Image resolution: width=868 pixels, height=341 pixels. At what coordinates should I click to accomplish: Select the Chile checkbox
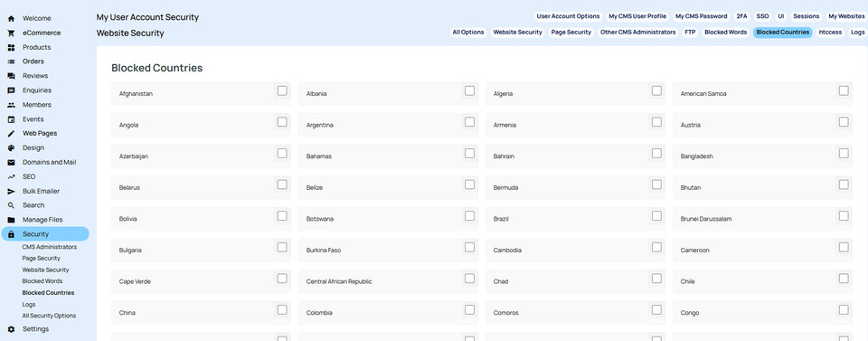844,279
